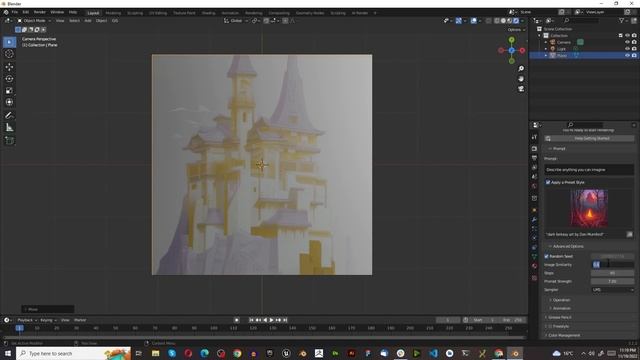Viewport: 640px width, 360px height.
Task: Switch to solid viewport shading
Action: pyautogui.click(x=503, y=20)
